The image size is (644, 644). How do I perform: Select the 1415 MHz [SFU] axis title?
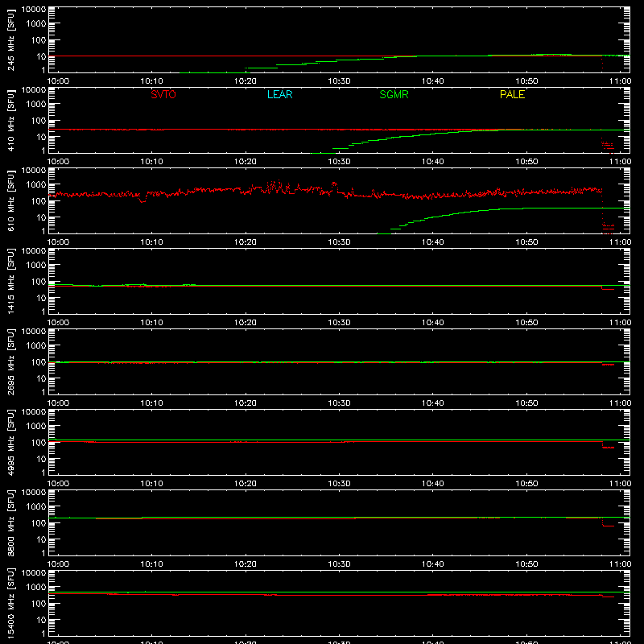pyautogui.click(x=11, y=281)
